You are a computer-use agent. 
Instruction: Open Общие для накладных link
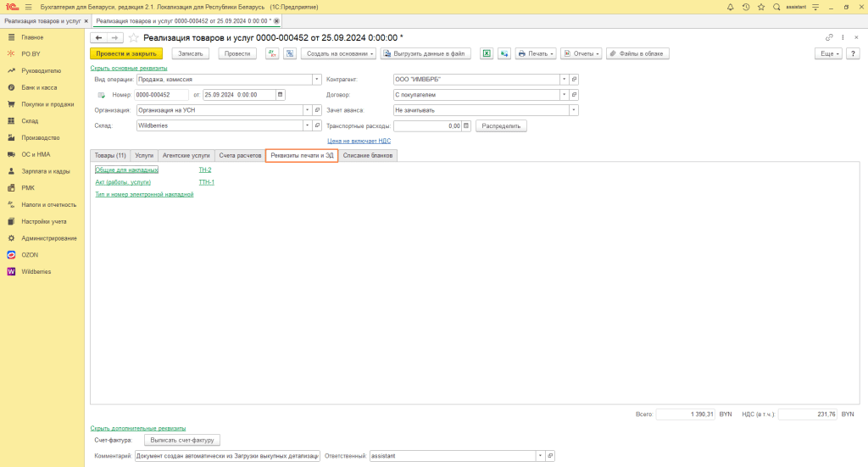pos(127,170)
